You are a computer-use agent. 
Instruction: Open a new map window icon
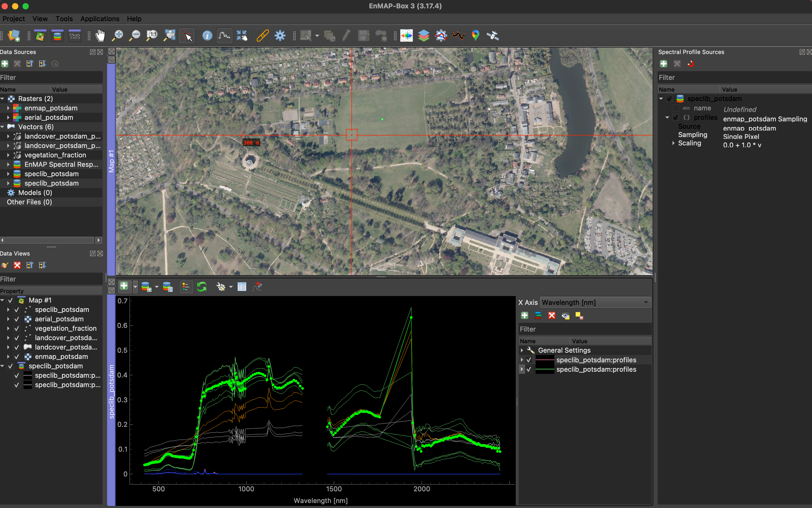click(40, 35)
